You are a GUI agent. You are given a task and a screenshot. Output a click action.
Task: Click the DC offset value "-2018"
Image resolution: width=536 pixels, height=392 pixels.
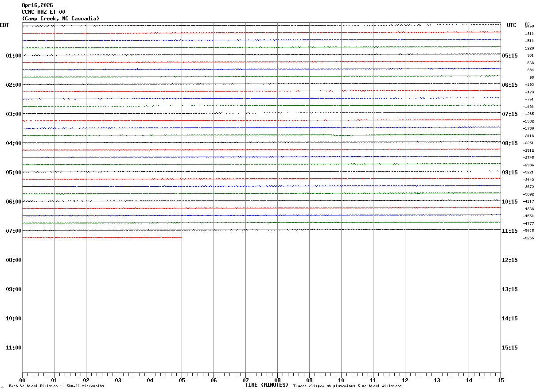pos(528,136)
